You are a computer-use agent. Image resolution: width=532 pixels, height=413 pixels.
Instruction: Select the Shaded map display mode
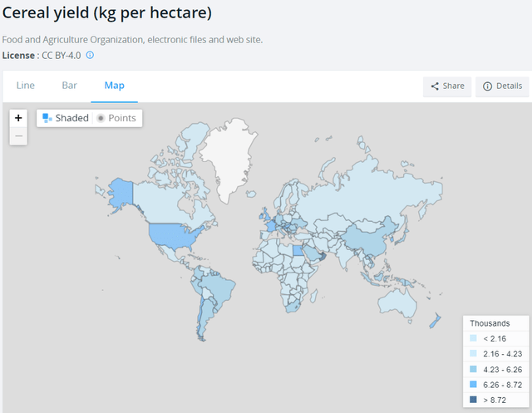point(66,118)
